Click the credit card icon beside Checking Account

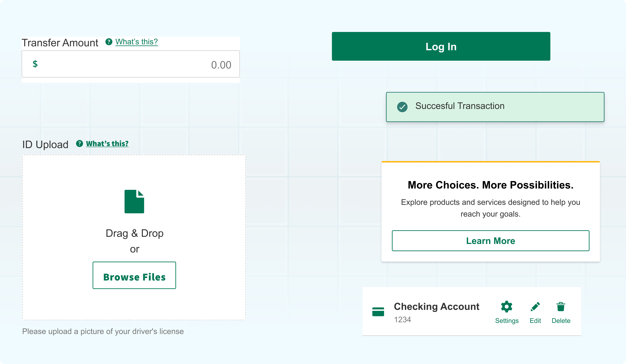coord(378,312)
